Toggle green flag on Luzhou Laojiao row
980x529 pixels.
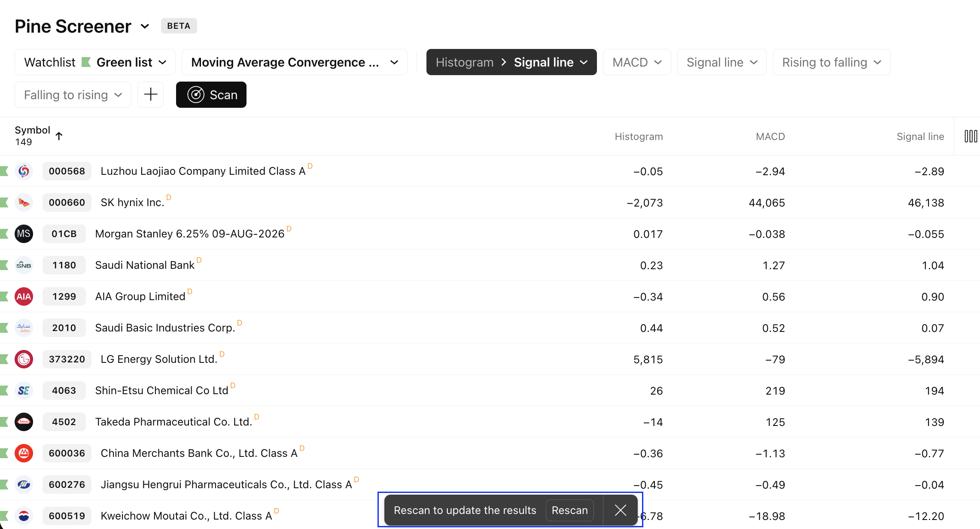4,171
